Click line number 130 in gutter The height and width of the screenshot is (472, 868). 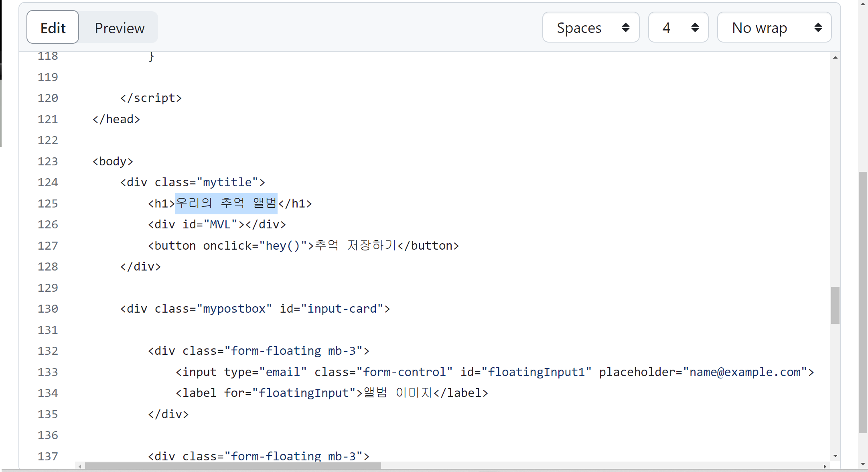tap(48, 309)
